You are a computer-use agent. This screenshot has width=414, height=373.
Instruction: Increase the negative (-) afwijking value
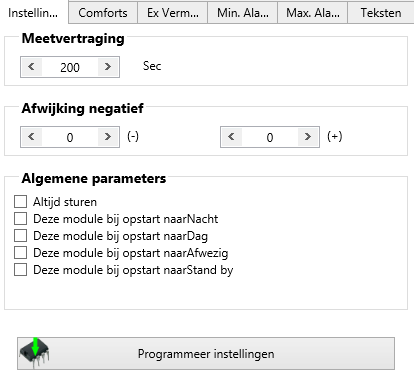coord(108,137)
